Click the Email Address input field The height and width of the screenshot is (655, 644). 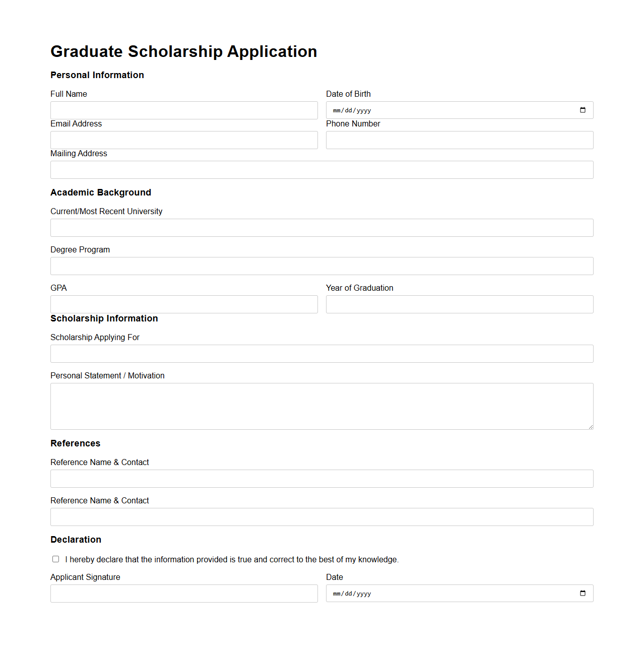[183, 140]
